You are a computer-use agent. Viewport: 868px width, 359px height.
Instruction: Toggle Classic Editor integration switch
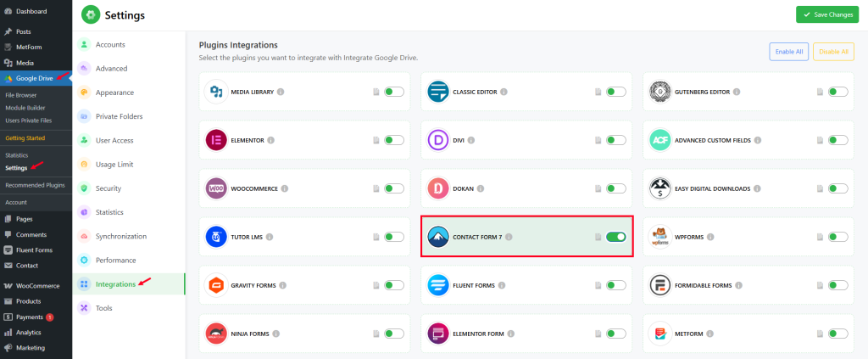point(616,92)
